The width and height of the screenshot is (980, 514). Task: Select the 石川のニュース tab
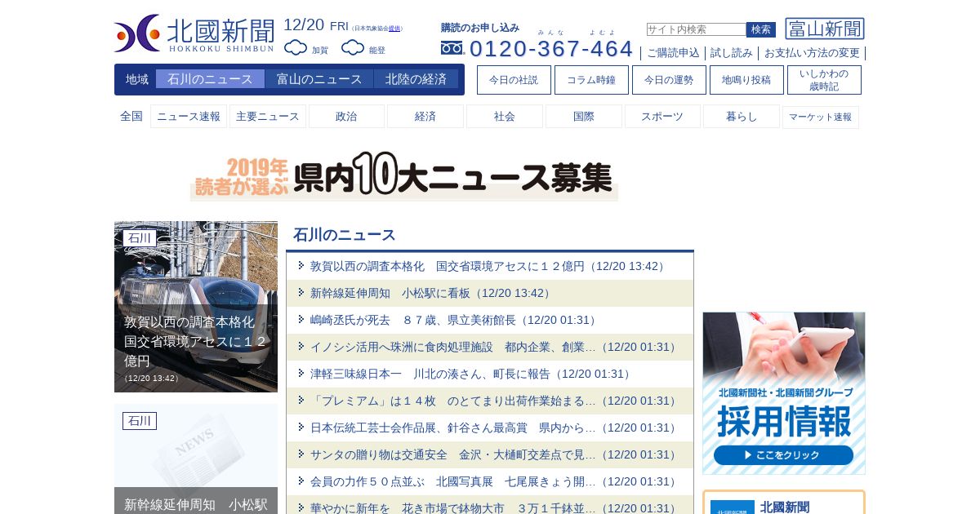[x=210, y=79]
